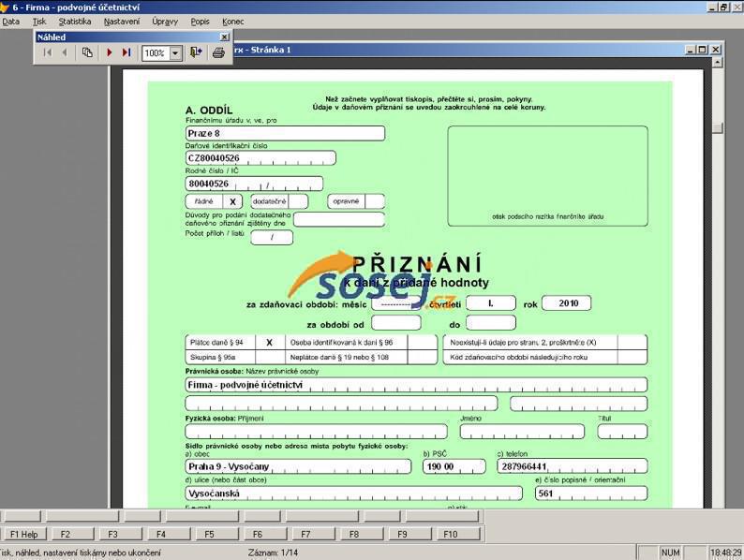Open the Úpravy menu
Image resolution: width=744 pixels, height=560 pixels.
tap(165, 22)
